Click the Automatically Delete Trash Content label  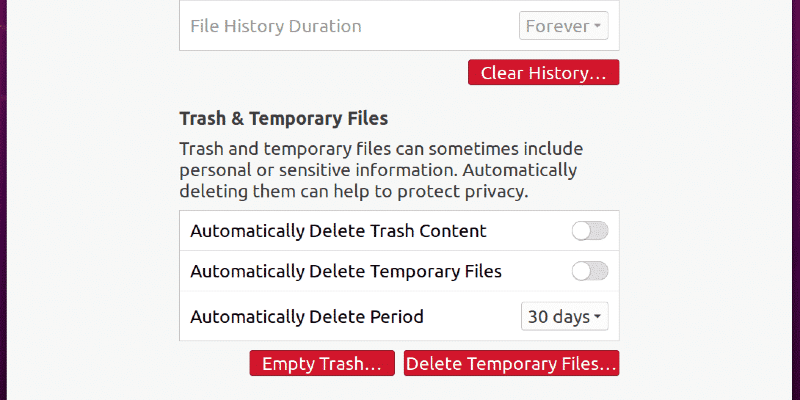pyautogui.click(x=338, y=231)
